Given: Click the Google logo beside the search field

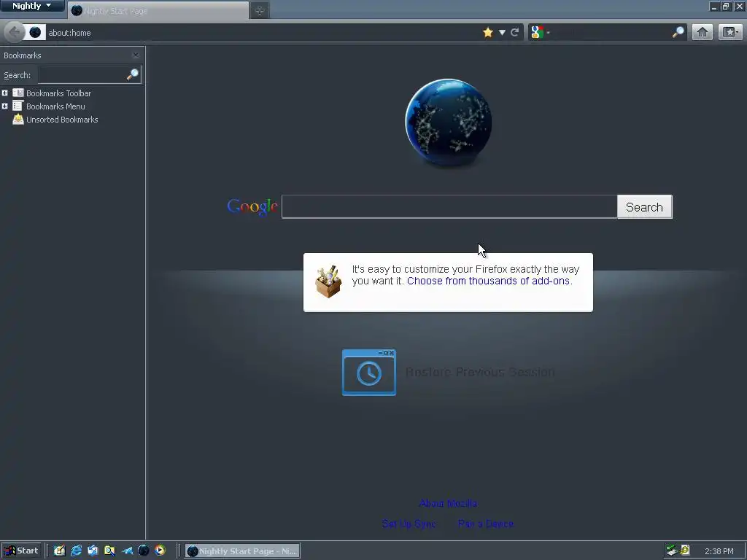Looking at the screenshot, I should [252, 206].
